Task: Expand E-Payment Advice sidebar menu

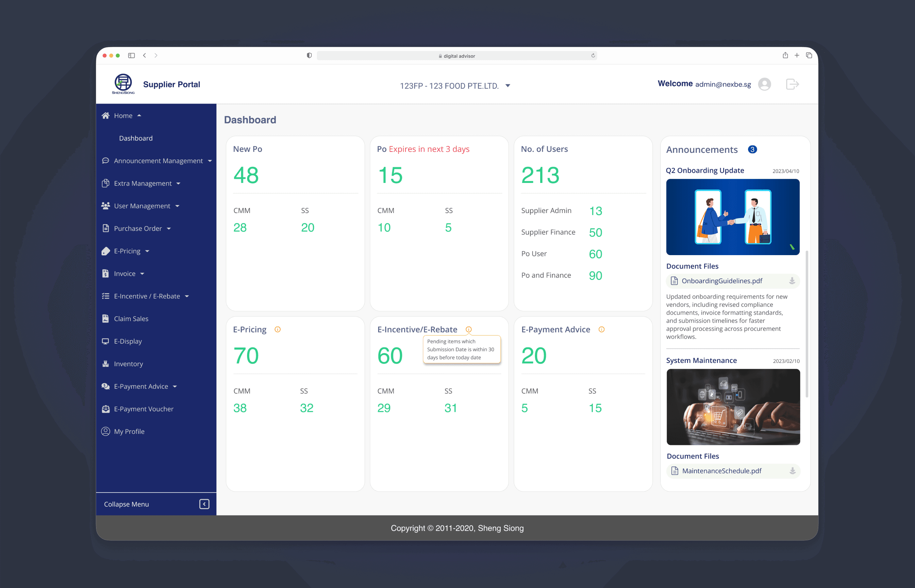Action: coord(175,386)
